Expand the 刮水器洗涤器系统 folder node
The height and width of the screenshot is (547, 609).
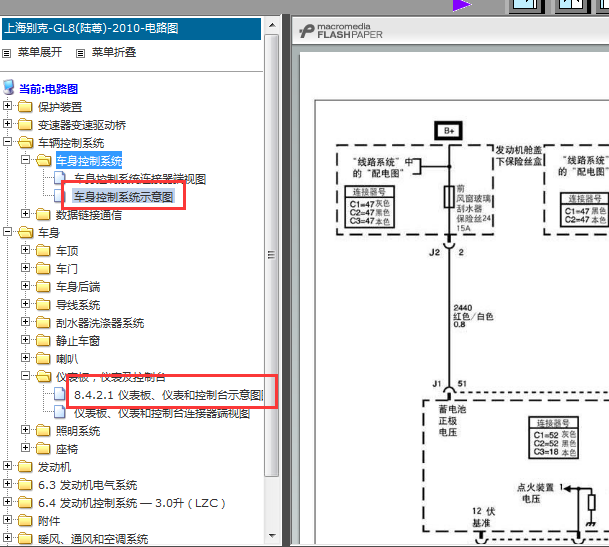[x=25, y=321]
